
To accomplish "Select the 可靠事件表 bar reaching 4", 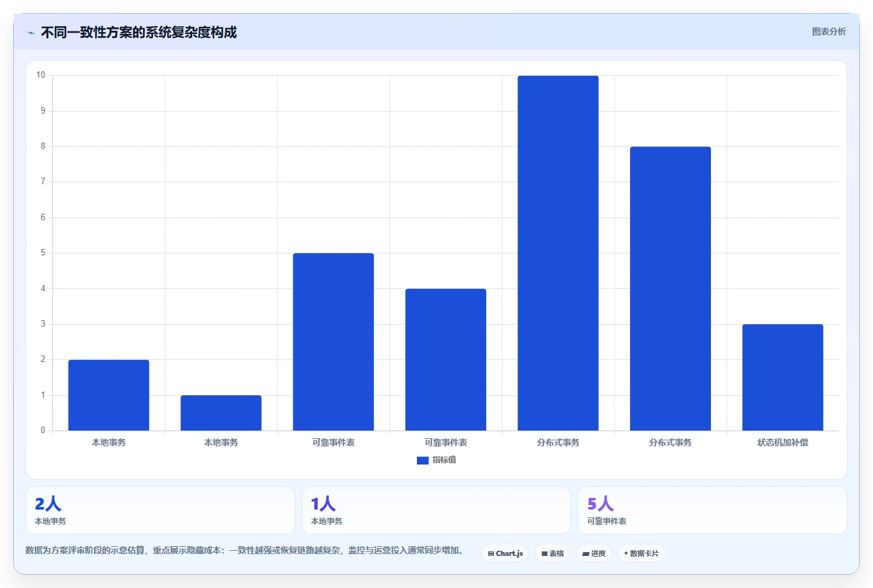I will [x=446, y=359].
